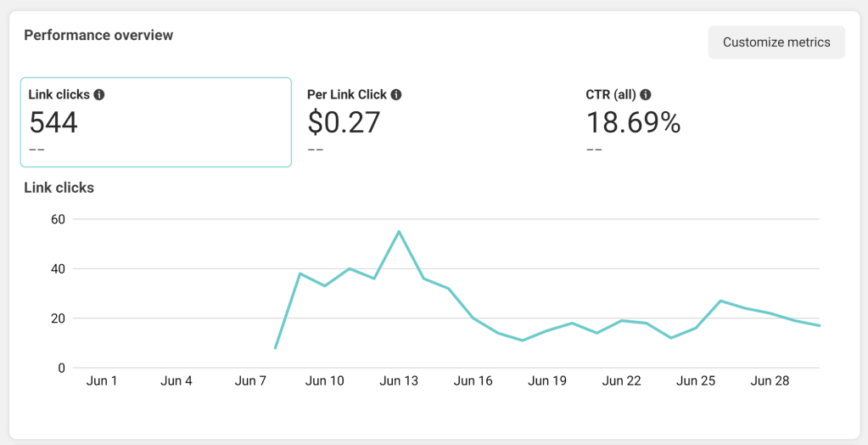868x445 pixels.
Task: Select the CTR (all) metric label
Action: click(x=612, y=94)
